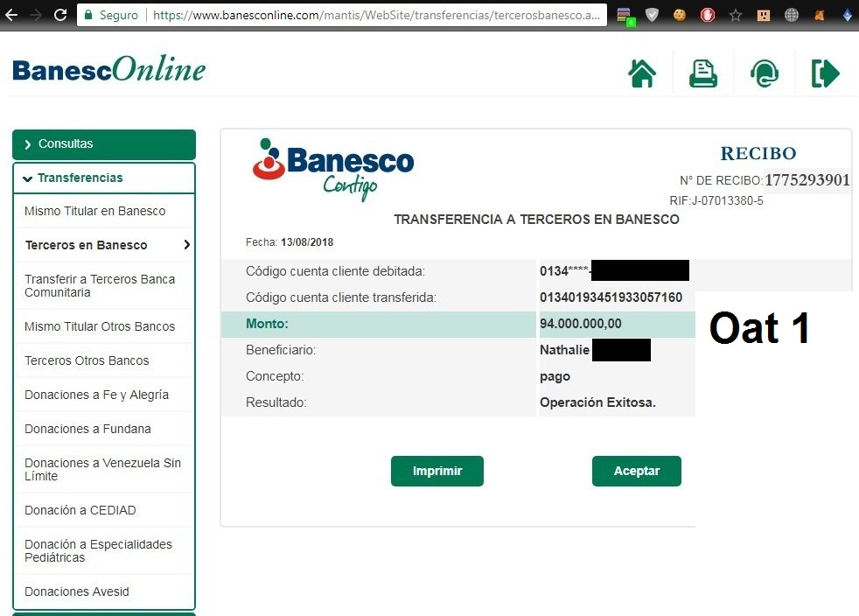Click the browser address bar URL
Viewport: 859px width, 616px height.
pos(376,15)
